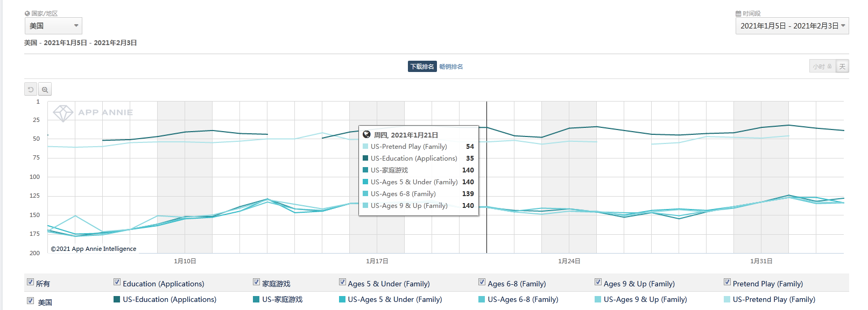
Task: Click the magnifier zoom icon above the chart
Action: point(45,90)
